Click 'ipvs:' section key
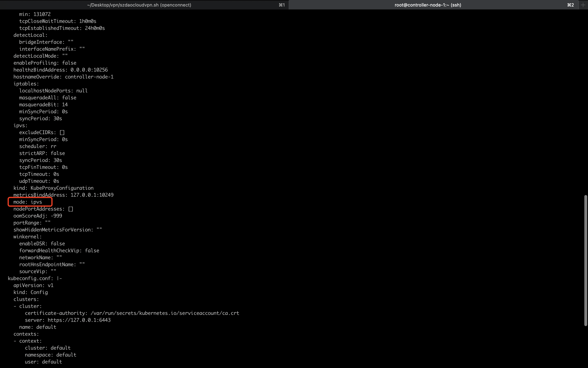This screenshot has height=368, width=588. tap(20, 125)
